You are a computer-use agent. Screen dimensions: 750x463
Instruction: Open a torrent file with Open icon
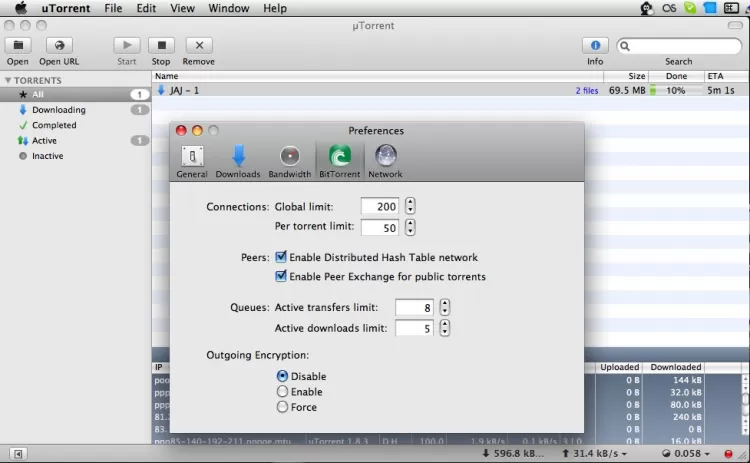tap(18, 45)
